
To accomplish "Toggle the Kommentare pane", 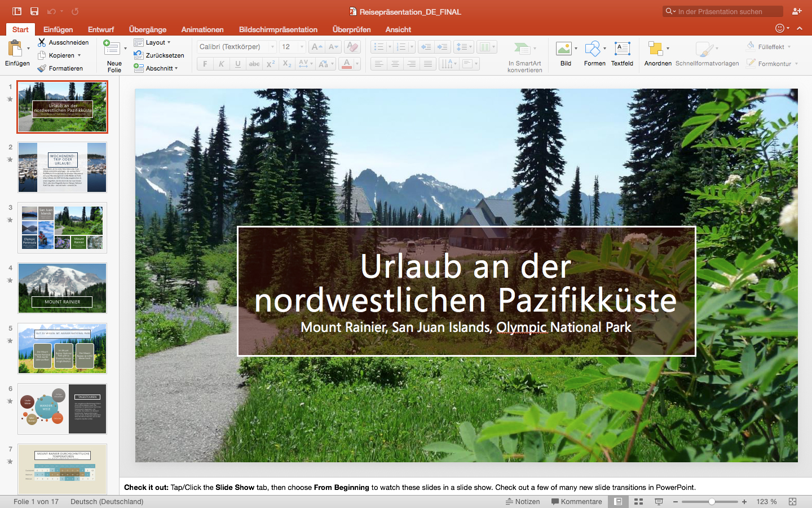I will tap(576, 501).
